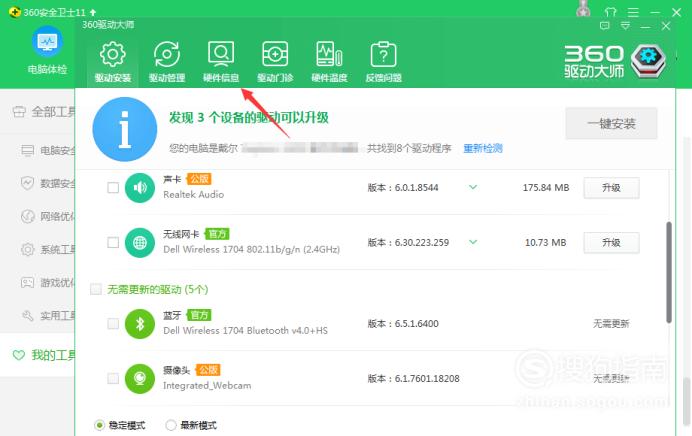This screenshot has width=692, height=436.
Task: Select 数据安全 in the sidebar
Action: [x=48, y=183]
